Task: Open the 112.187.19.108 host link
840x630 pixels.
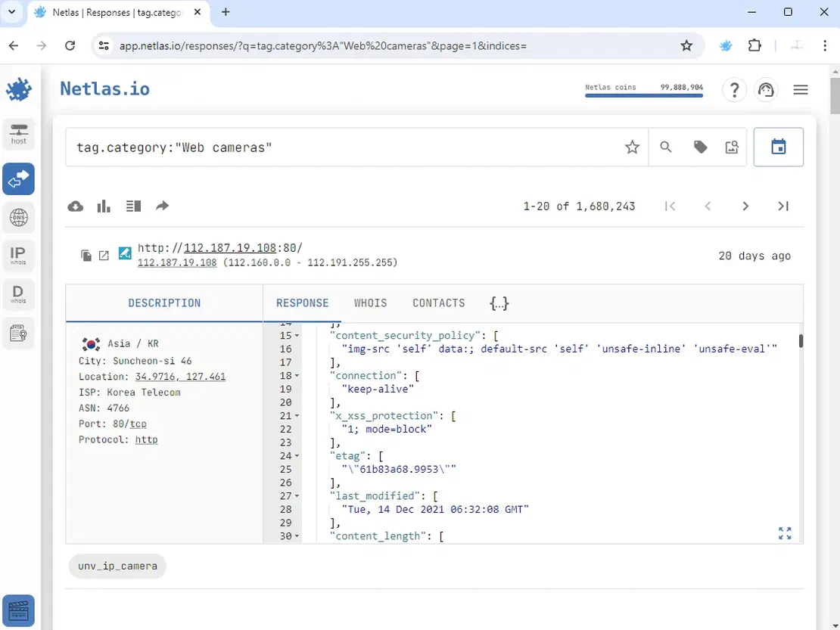Action: click(x=177, y=262)
